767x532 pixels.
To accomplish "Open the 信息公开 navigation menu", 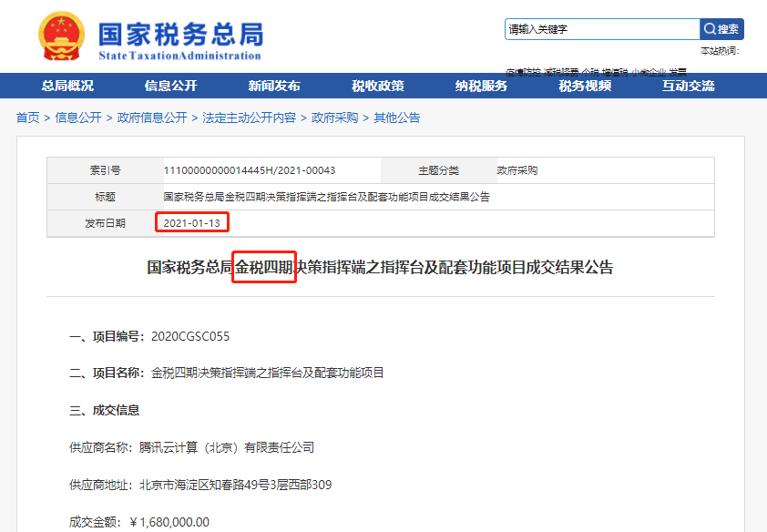I will [x=172, y=85].
